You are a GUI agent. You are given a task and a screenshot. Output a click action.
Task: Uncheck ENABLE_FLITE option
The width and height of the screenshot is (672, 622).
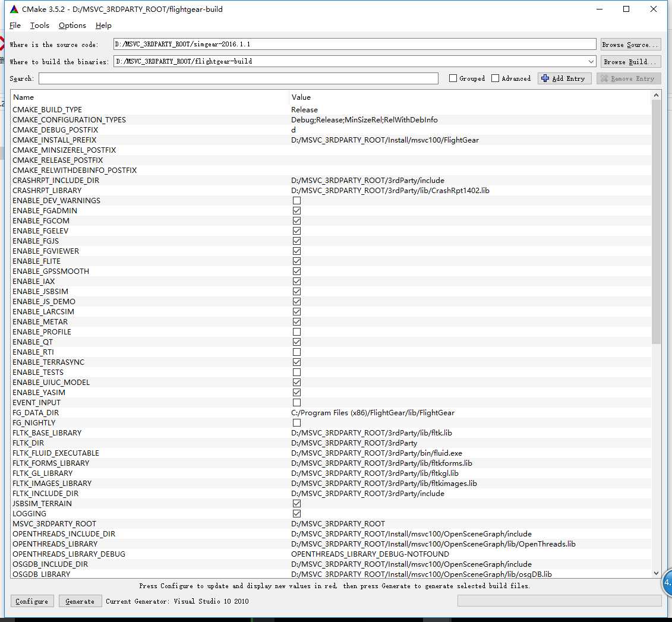[296, 261]
